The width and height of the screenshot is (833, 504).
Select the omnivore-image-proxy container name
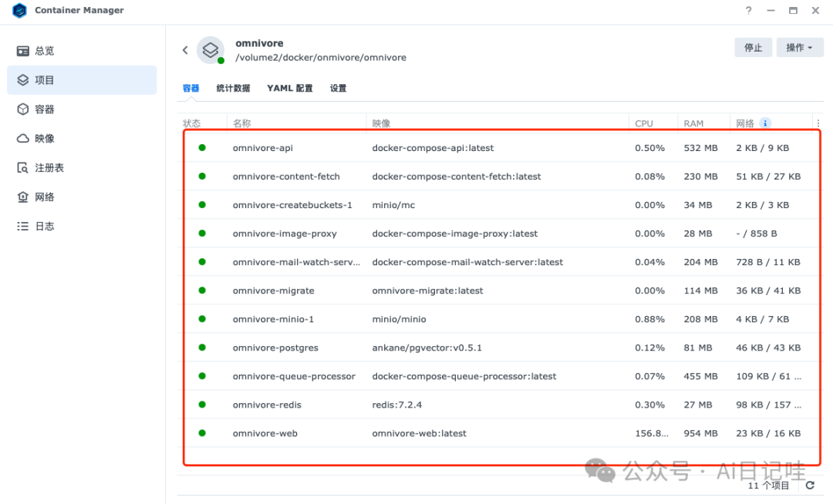point(284,234)
